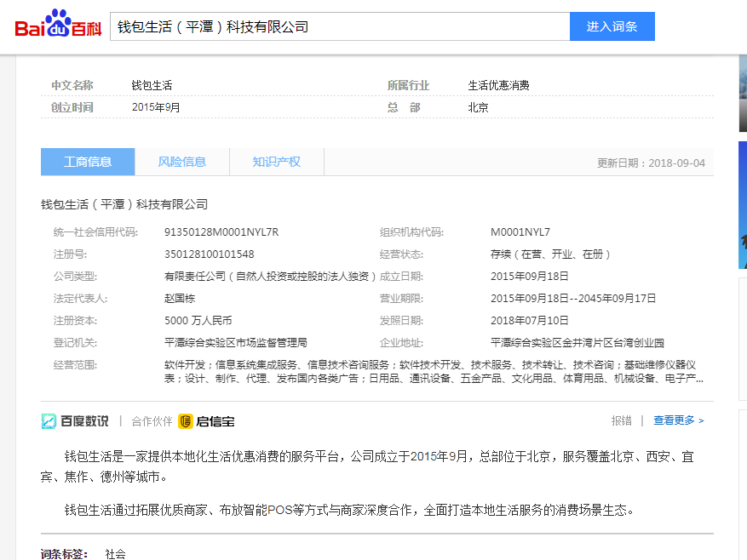This screenshot has width=747, height=560.
Task: Click the 百度数说 chart icon
Action: [49, 421]
